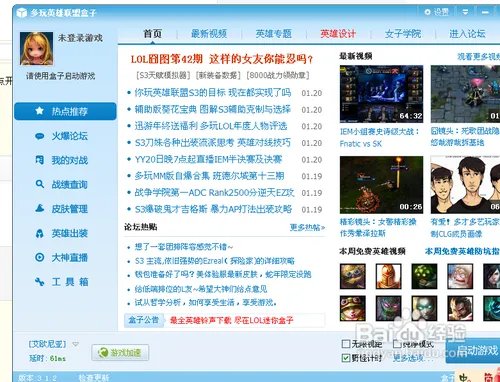
Task: Select the bearded warrior portrait in bottom row
Action: tap(460, 308)
